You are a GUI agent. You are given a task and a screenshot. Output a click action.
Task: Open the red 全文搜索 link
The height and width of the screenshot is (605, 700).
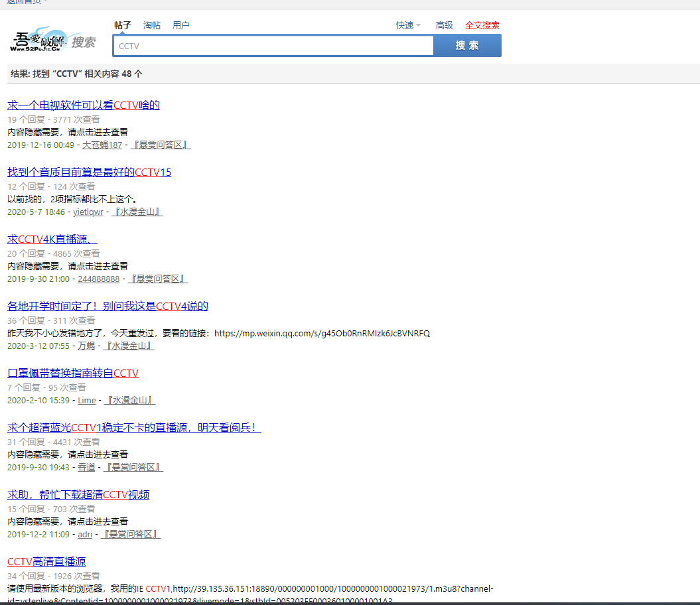coord(482,25)
